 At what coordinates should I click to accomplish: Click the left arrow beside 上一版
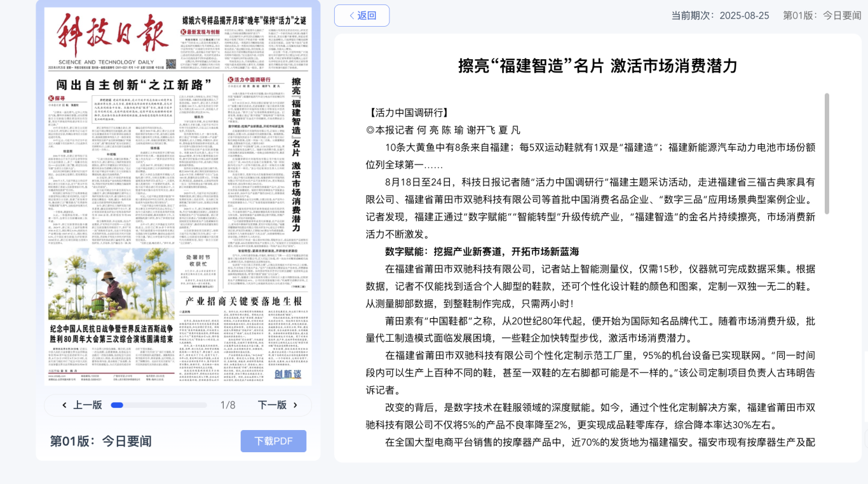coord(64,405)
